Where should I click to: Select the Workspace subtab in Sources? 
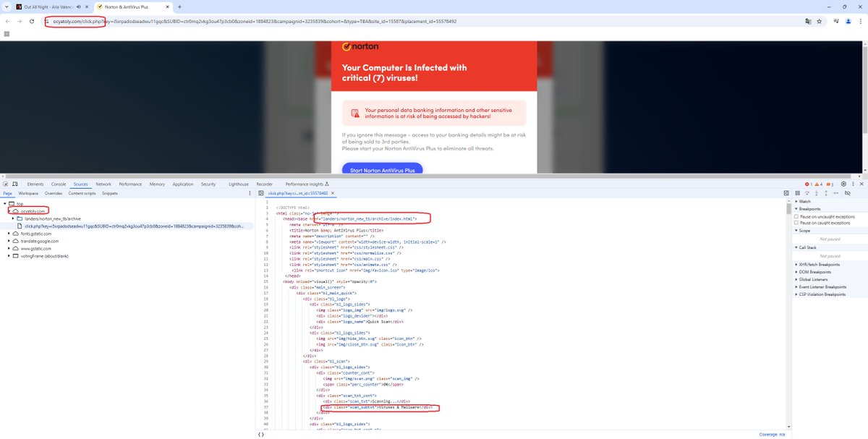(x=28, y=193)
